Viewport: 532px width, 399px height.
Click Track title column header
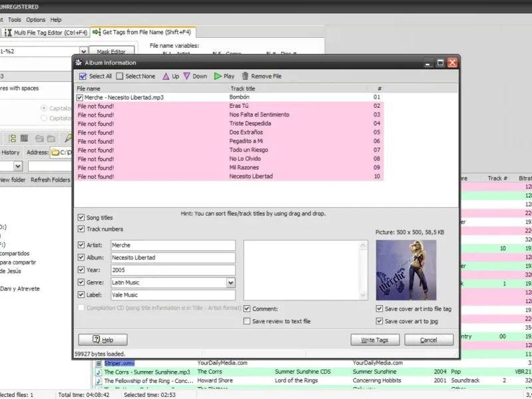(297, 88)
